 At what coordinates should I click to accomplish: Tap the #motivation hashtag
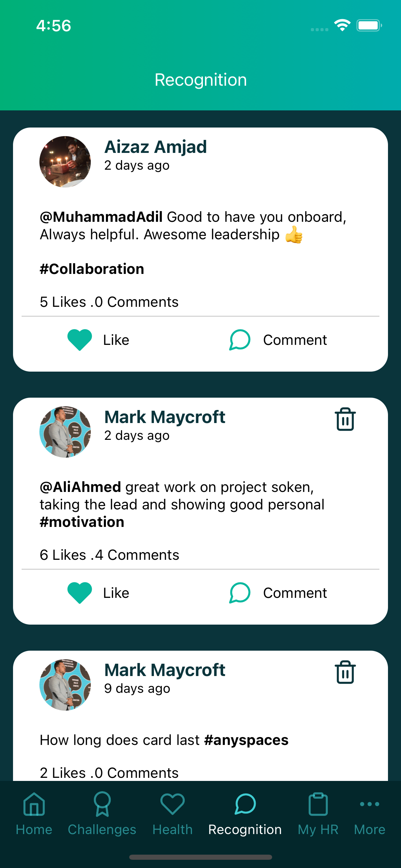tap(82, 522)
